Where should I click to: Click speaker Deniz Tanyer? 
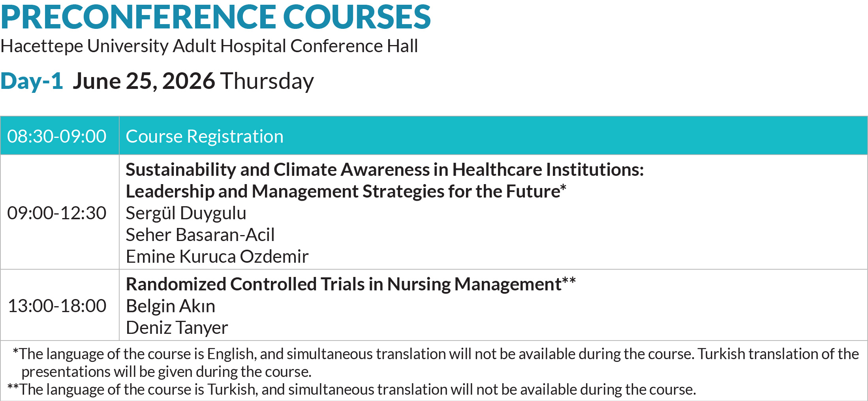click(177, 328)
